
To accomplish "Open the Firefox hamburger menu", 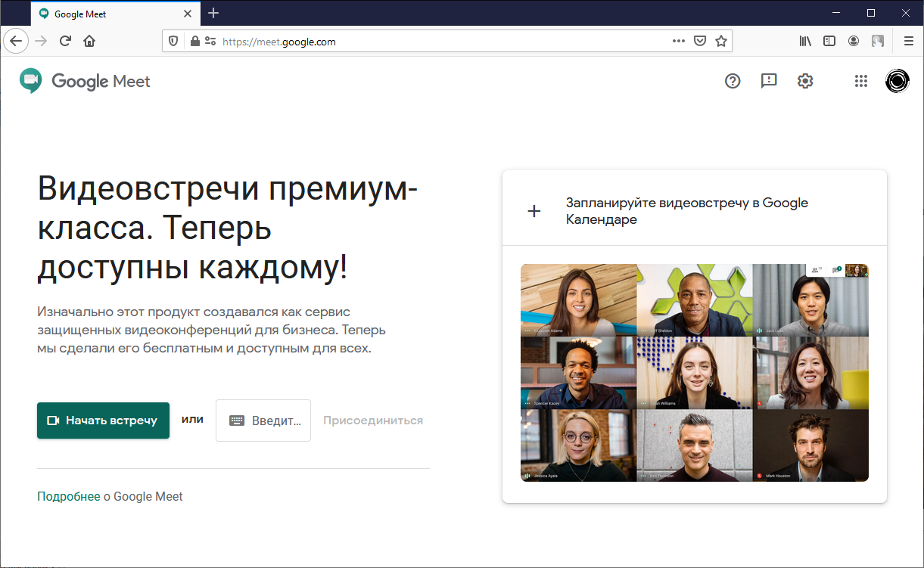I will tap(908, 41).
